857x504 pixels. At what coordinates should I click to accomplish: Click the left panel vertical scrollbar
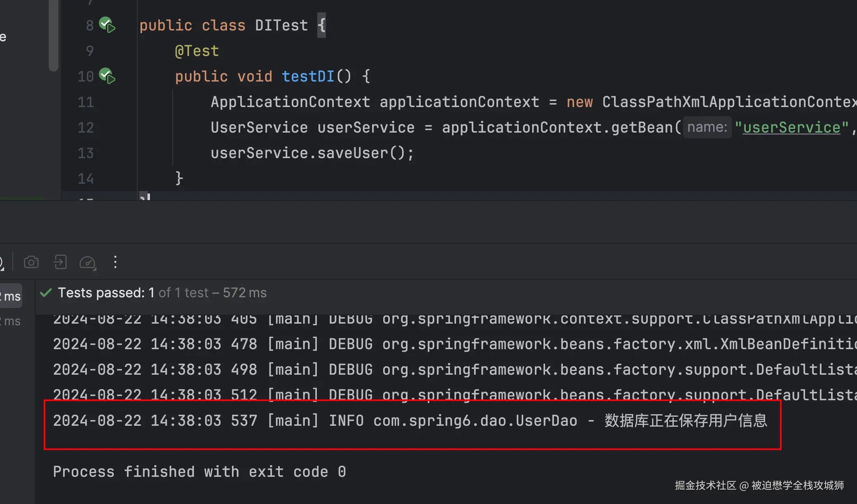(53, 35)
